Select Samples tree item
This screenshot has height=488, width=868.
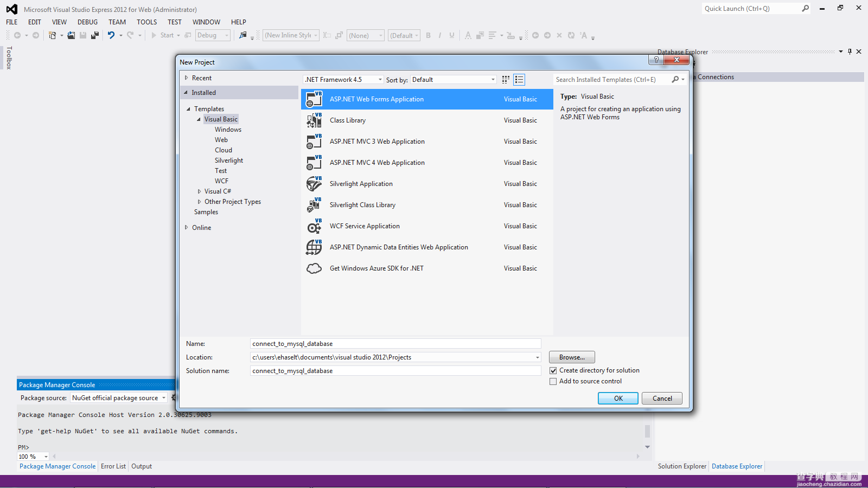[206, 212]
